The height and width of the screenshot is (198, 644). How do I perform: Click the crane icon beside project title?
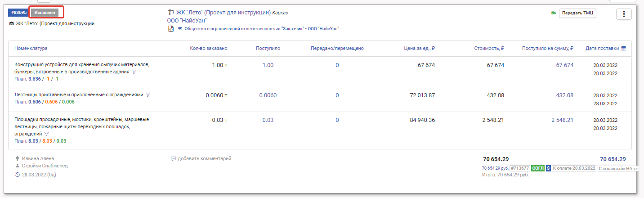tap(170, 13)
